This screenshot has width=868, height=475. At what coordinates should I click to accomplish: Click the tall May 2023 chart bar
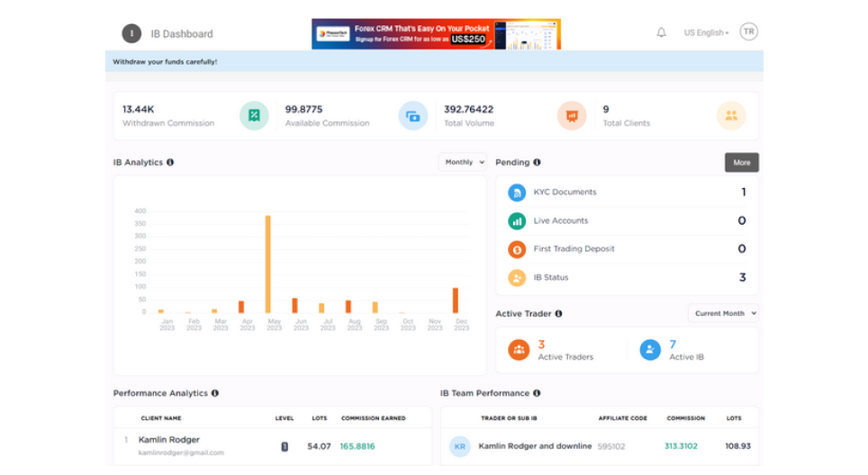[x=267, y=264]
